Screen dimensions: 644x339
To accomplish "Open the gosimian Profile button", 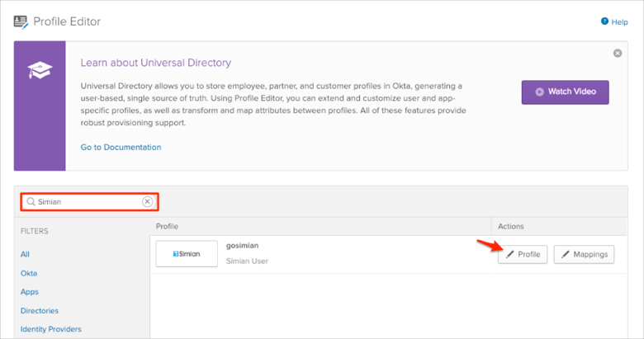I will click(522, 254).
